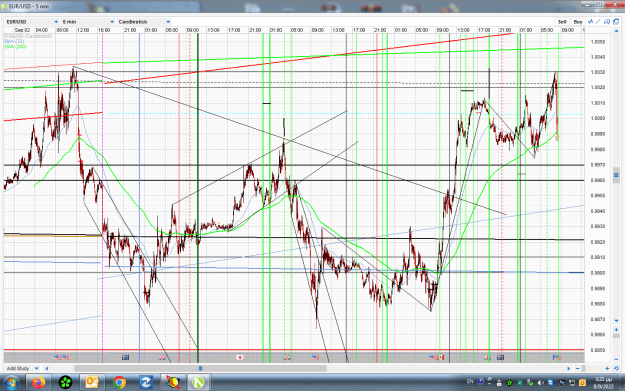
Task: Zoom in time axis with plus button
Action: tap(607, 368)
